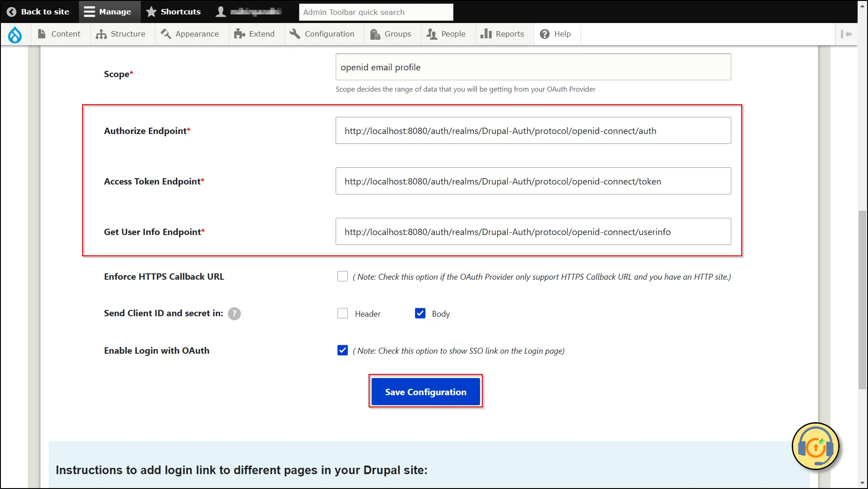Select the Groups menu tab
The width and height of the screenshot is (868, 489).
coord(391,33)
